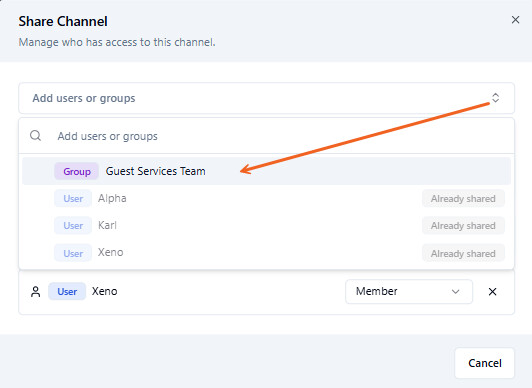Open the Add users or groups combo box

click(266, 98)
